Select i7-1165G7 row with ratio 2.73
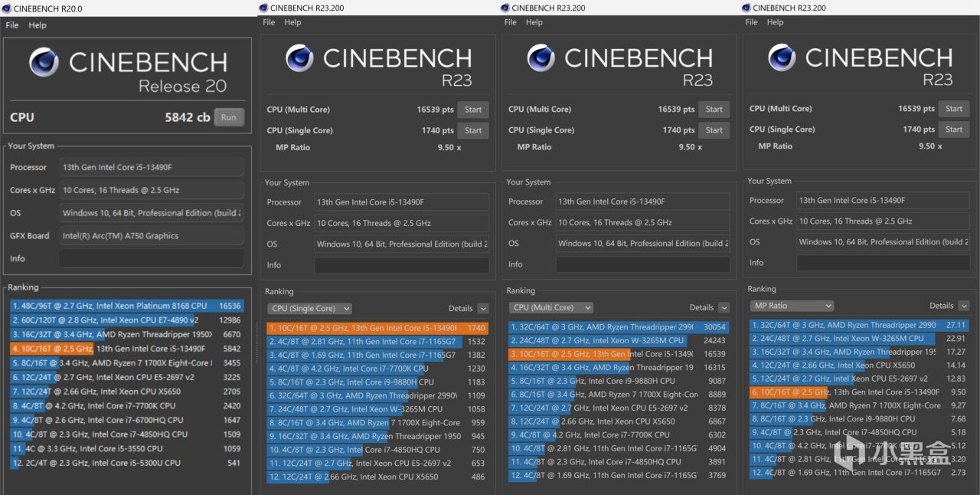 pyautogui.click(x=860, y=473)
